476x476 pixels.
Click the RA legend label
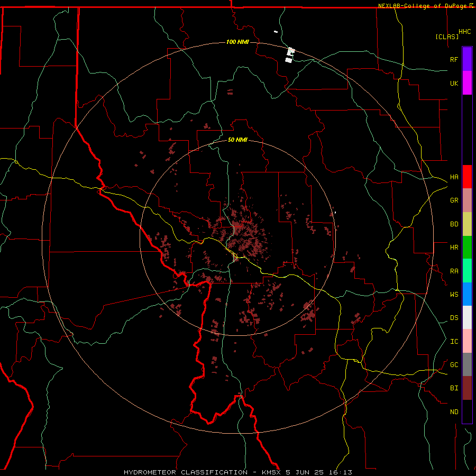pos(454,271)
